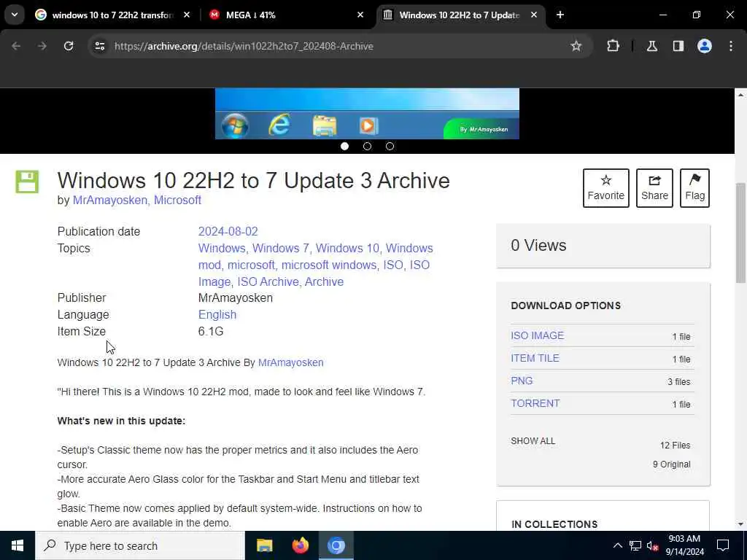Click the browser forward arrow
Viewport: 747px width, 560px height.
[x=42, y=46]
